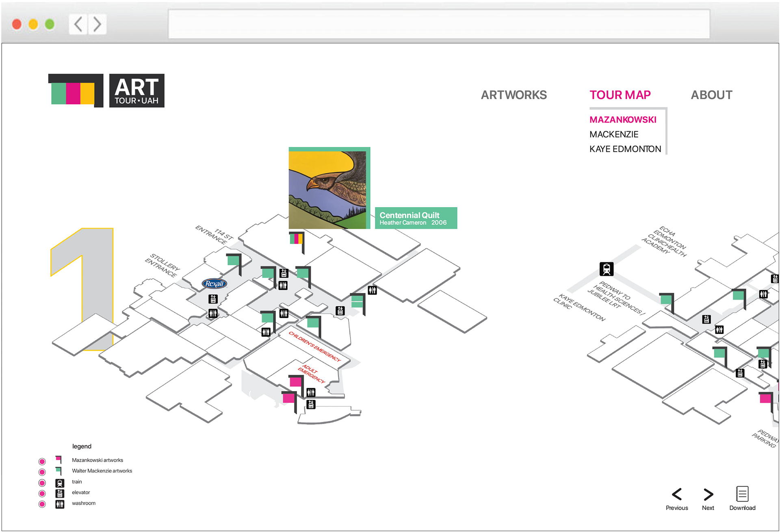Click the Centennial Quilt title label
This screenshot has width=780, height=532.
coord(416,218)
